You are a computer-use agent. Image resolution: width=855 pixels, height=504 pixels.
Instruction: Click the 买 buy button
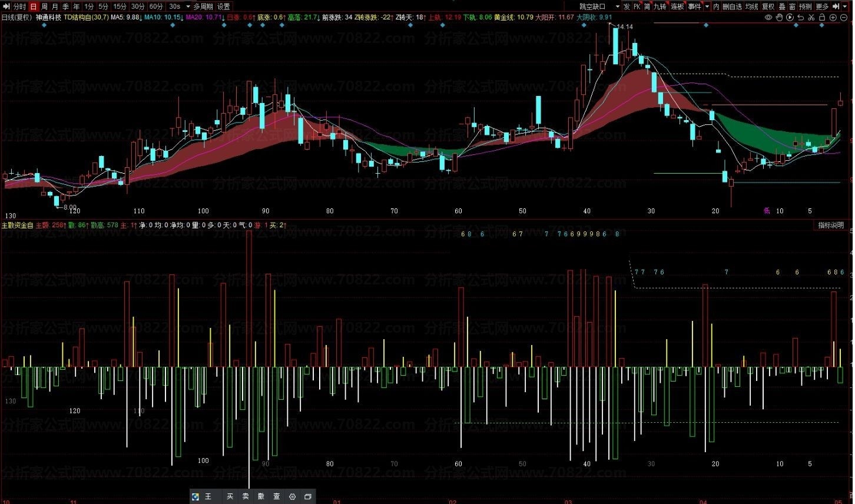[230, 496]
